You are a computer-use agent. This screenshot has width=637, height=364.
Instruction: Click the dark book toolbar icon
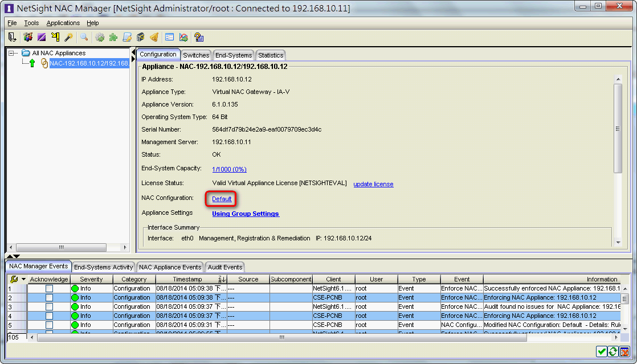click(x=141, y=38)
